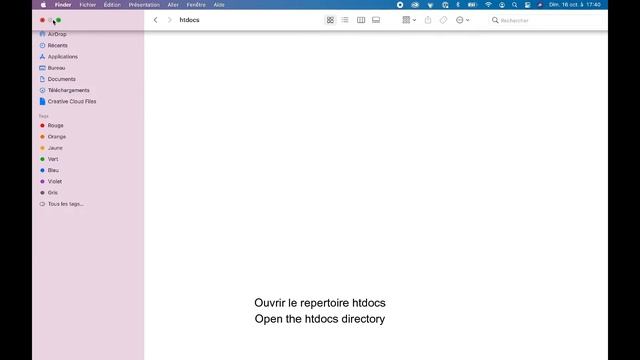Go forward with the right chevron
Screen dimensions: 640x360
[x=169, y=20]
